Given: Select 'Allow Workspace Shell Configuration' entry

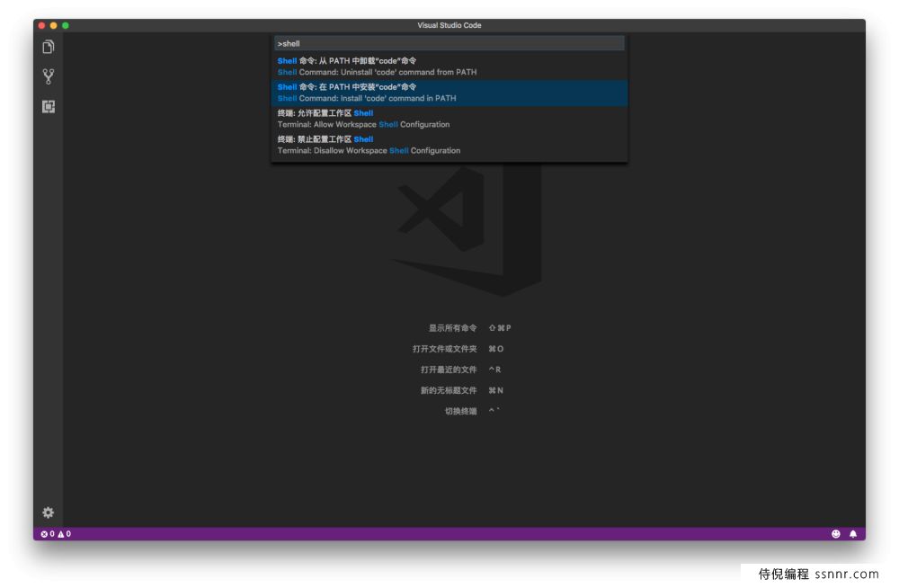Looking at the screenshot, I should 449,119.
